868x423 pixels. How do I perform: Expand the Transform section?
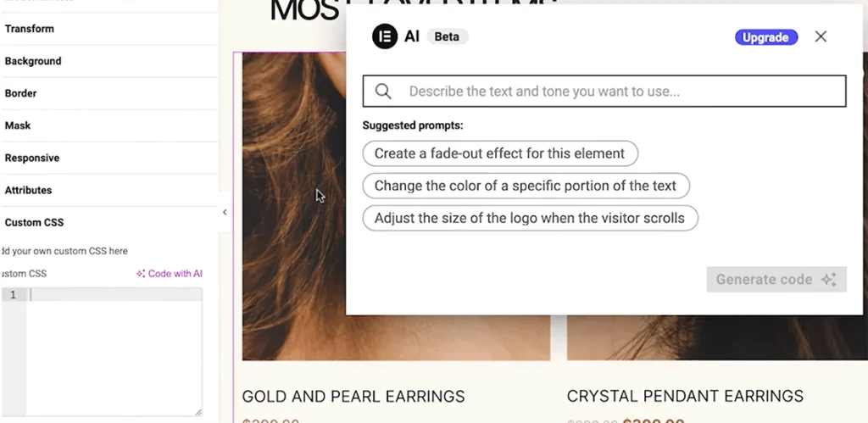pyautogui.click(x=109, y=29)
